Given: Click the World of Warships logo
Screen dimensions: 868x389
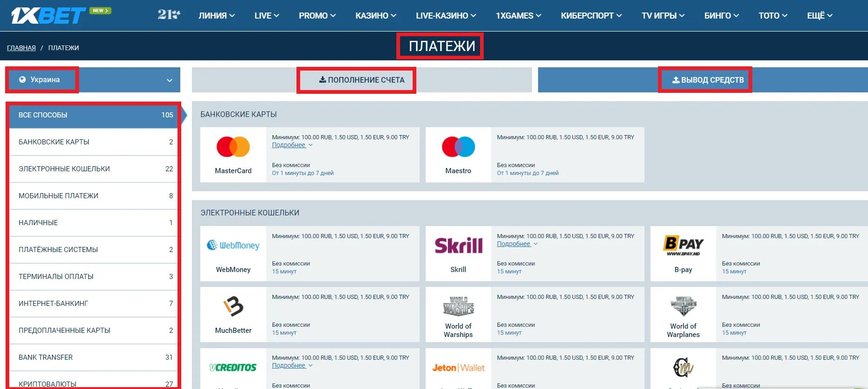Looking at the screenshot, I should 458,306.
